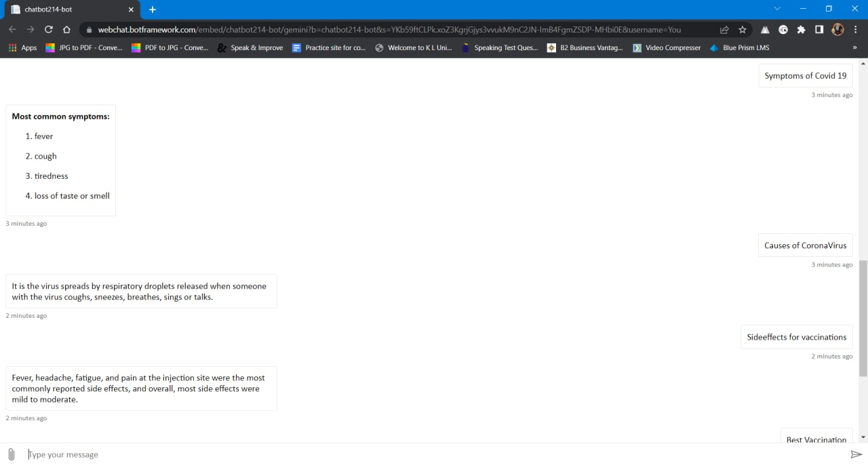Open a new tab with the plus button
The height and width of the screenshot is (465, 868).
click(153, 9)
